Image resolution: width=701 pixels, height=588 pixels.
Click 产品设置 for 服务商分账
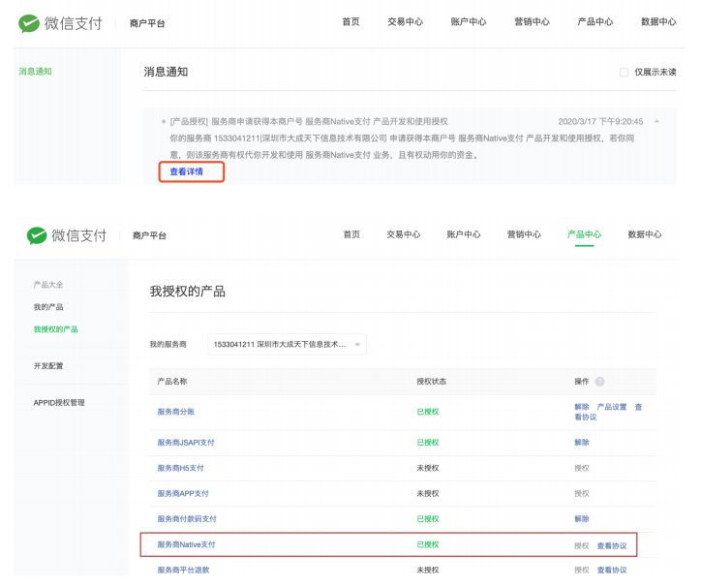click(x=612, y=407)
